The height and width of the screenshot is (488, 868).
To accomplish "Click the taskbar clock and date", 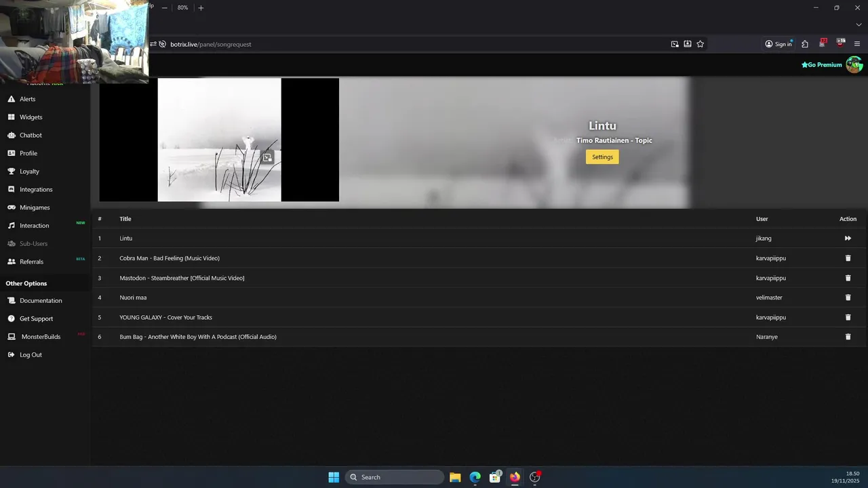I will pos(846,477).
